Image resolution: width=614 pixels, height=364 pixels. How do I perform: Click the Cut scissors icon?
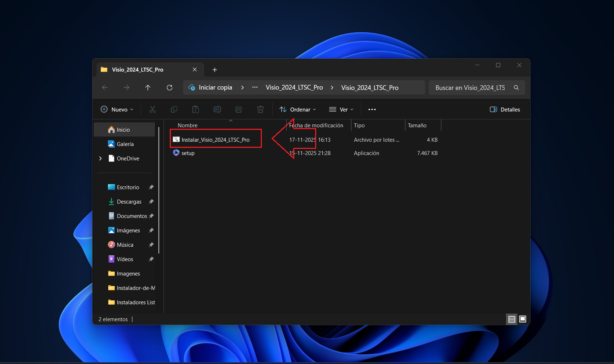click(153, 109)
